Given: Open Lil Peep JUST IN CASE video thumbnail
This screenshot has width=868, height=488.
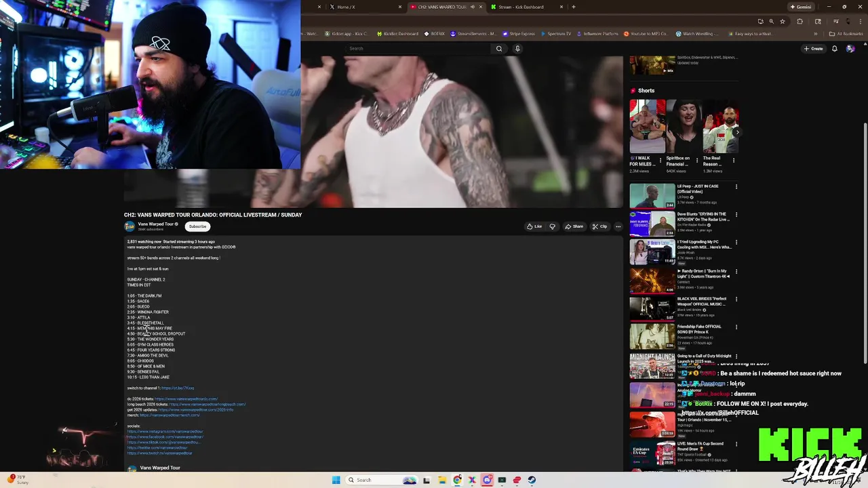Looking at the screenshot, I should (652, 196).
